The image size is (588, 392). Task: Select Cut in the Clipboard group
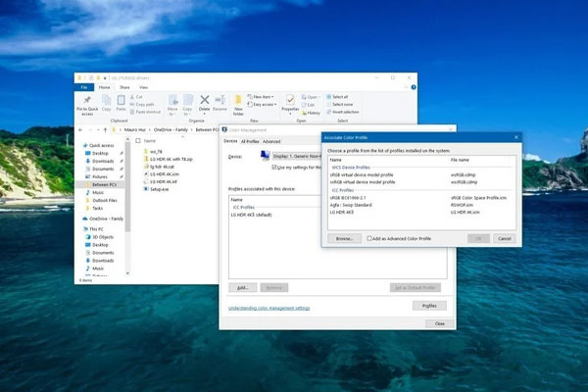click(136, 97)
